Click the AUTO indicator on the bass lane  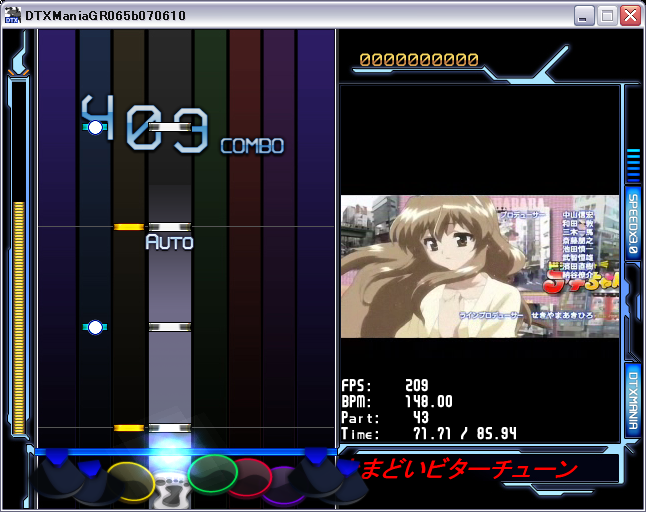click(x=169, y=242)
